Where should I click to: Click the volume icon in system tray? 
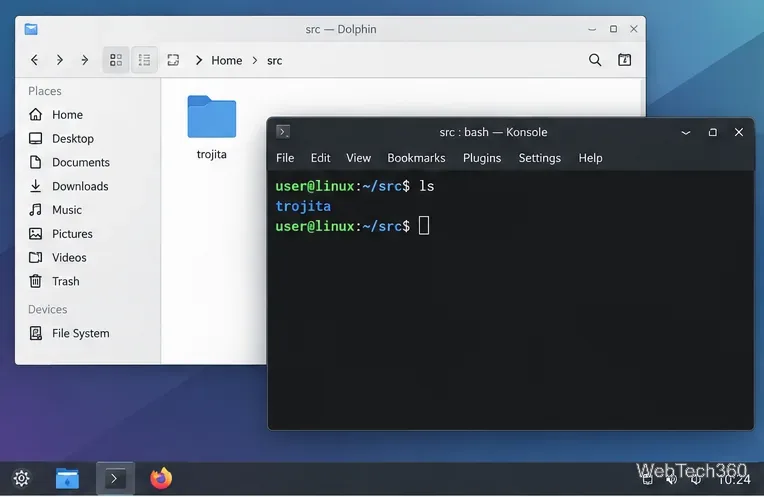(671, 480)
